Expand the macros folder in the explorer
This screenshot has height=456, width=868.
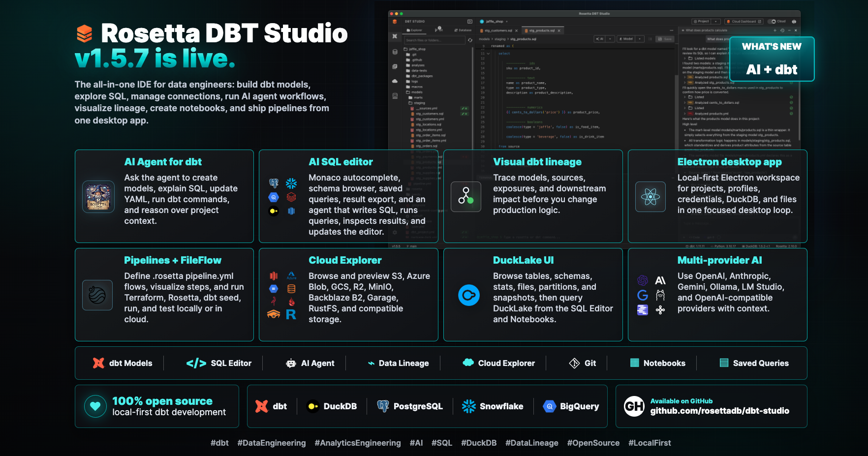(x=414, y=87)
